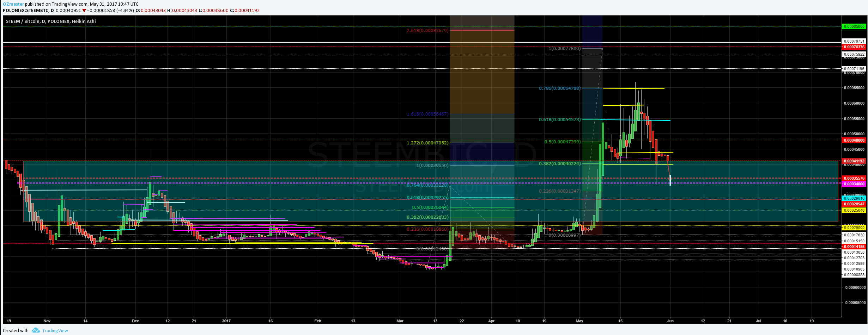Click the Mar label on time axis
868x335 pixels.
(400, 321)
